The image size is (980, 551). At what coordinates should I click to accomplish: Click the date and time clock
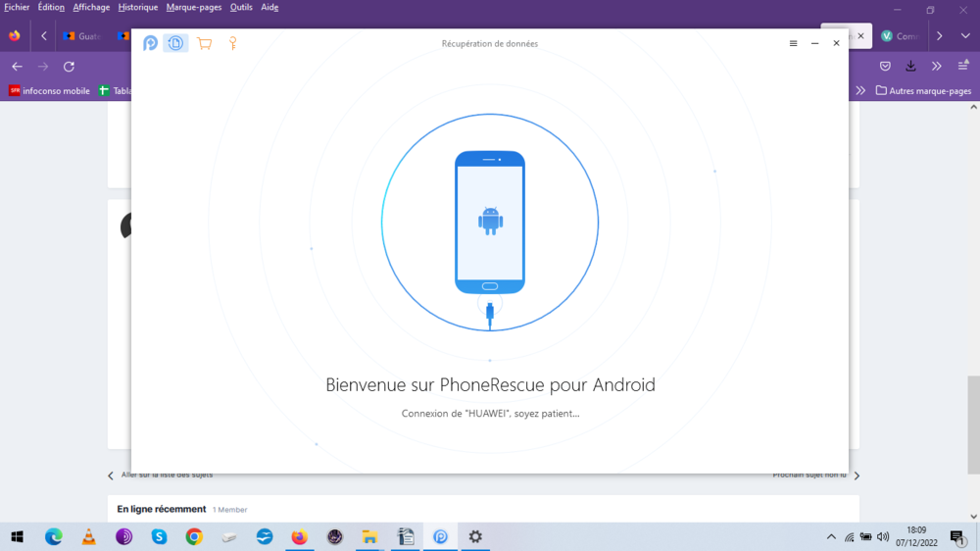916,536
